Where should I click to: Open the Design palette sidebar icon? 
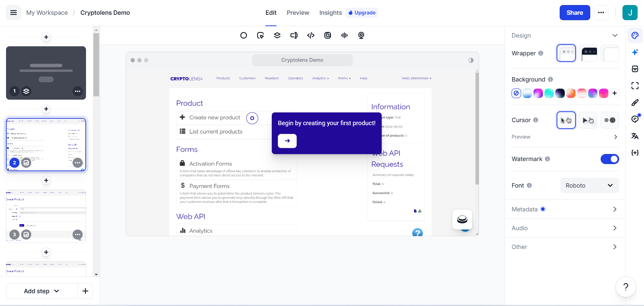click(635, 36)
